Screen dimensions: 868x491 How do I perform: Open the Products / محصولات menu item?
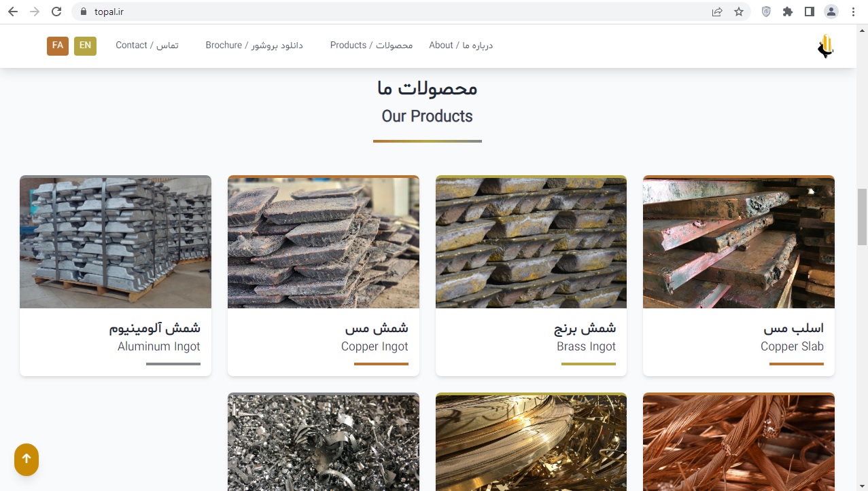[371, 46]
